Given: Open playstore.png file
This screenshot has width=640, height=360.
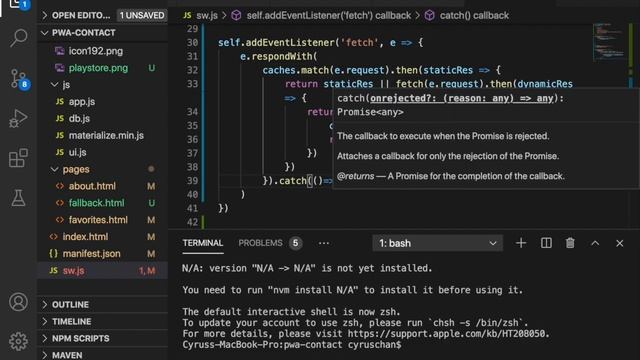Looking at the screenshot, I should (x=98, y=68).
